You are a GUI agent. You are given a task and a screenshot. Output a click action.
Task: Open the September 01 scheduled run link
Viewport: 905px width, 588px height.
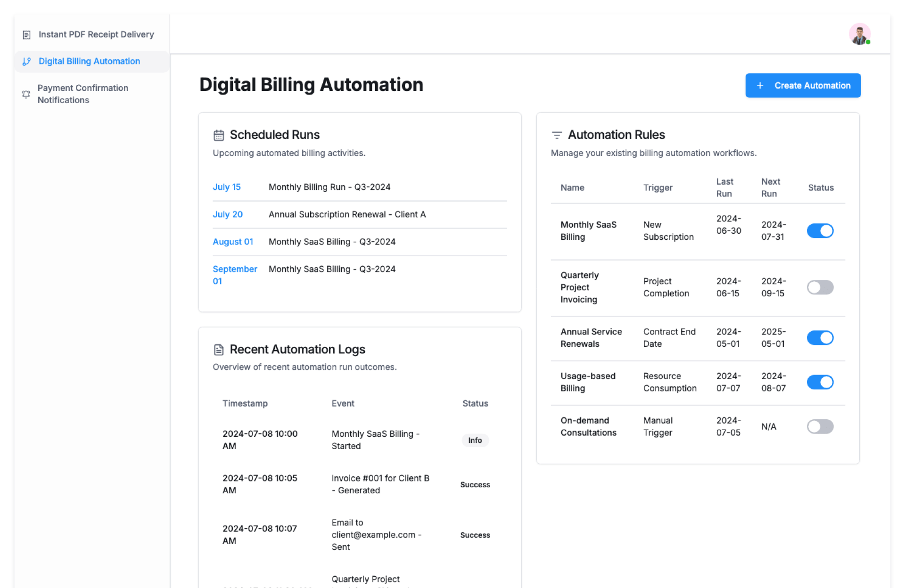coord(234,275)
